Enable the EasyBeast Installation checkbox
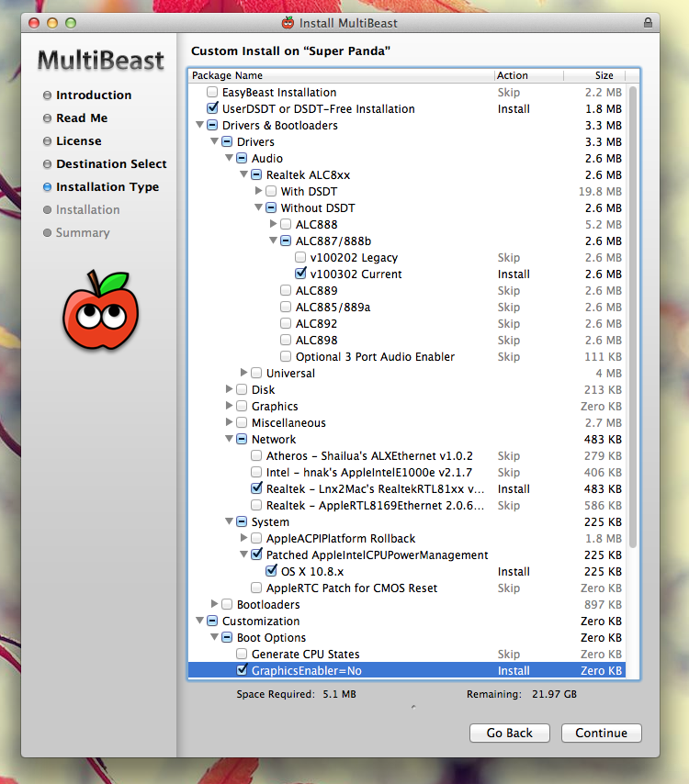Viewport: 689px width, 784px height. click(x=212, y=92)
